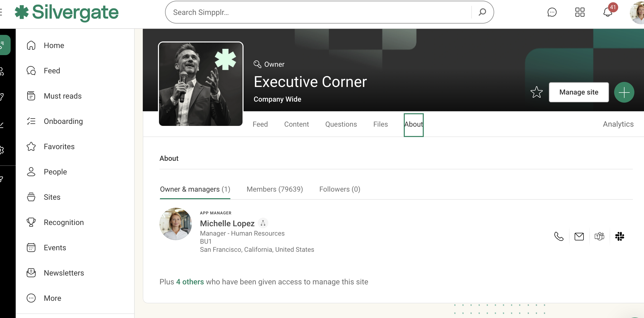Switch to the Members (79639) tab
This screenshot has height=318, width=644.
tap(275, 189)
